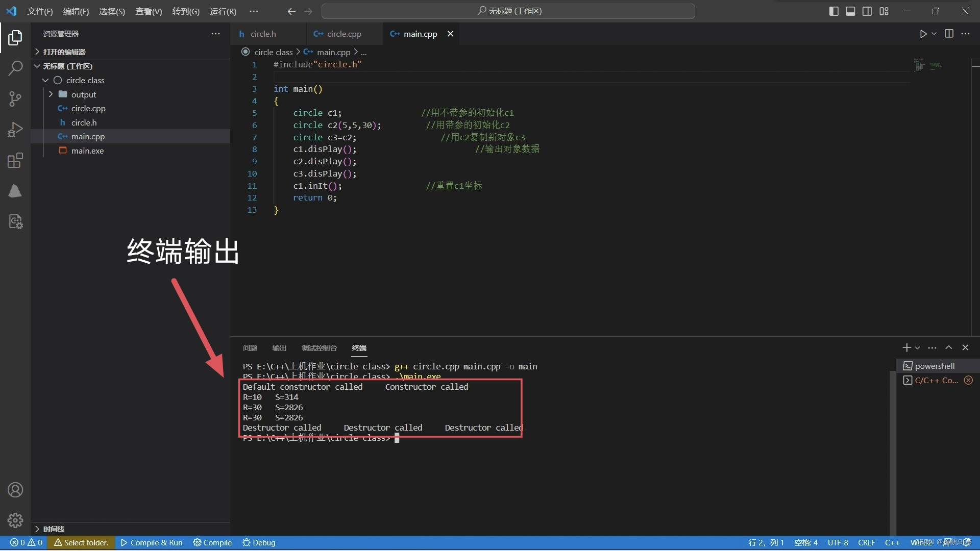Viewport: 980px width, 551px height.
Task: Open the Extensions view
Action: 15,161
